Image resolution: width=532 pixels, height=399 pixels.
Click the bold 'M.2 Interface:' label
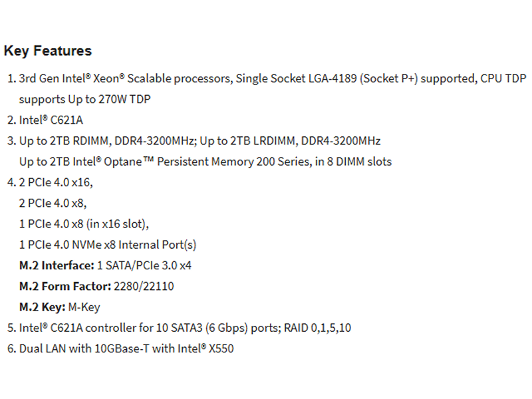click(x=57, y=265)
